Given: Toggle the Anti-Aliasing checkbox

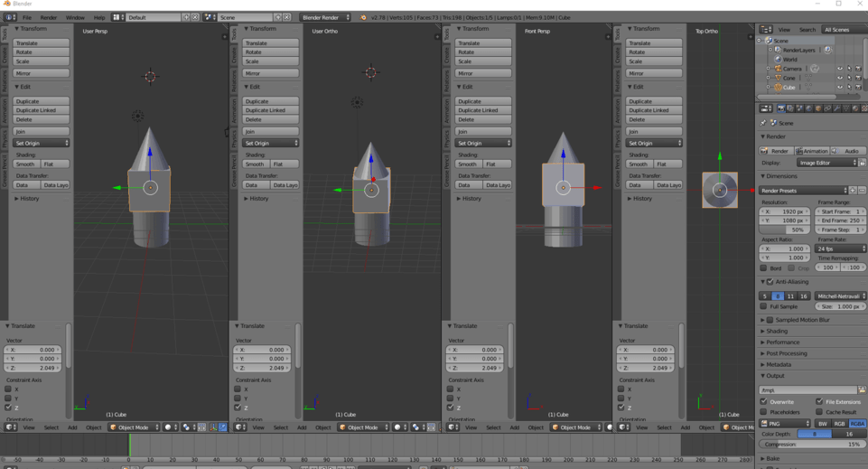Looking at the screenshot, I should point(770,282).
